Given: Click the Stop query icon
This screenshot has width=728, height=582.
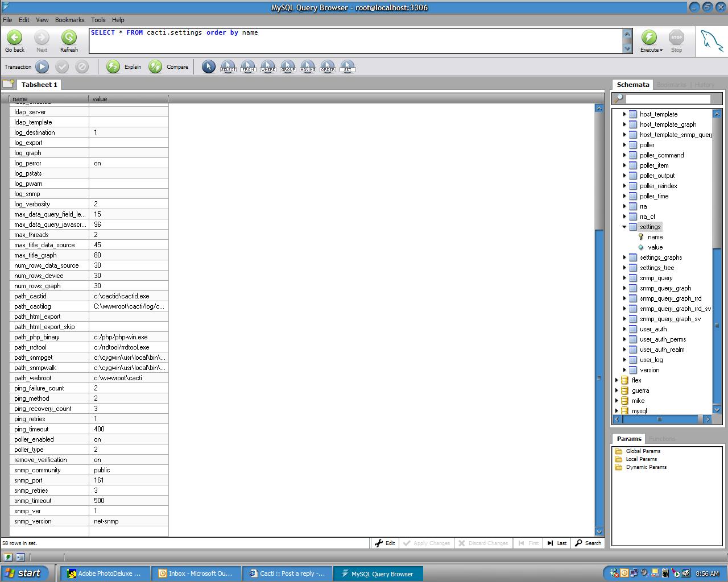Looking at the screenshot, I should 676,38.
